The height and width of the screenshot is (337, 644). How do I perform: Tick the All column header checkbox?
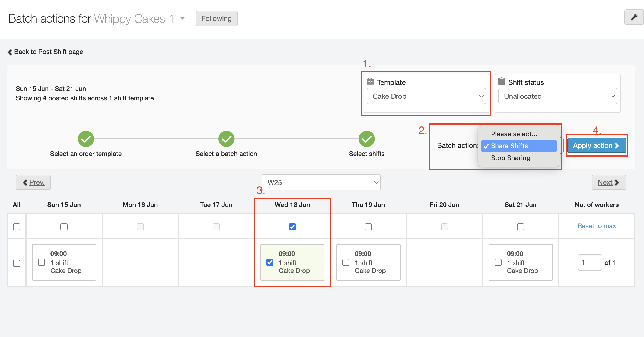click(x=17, y=227)
